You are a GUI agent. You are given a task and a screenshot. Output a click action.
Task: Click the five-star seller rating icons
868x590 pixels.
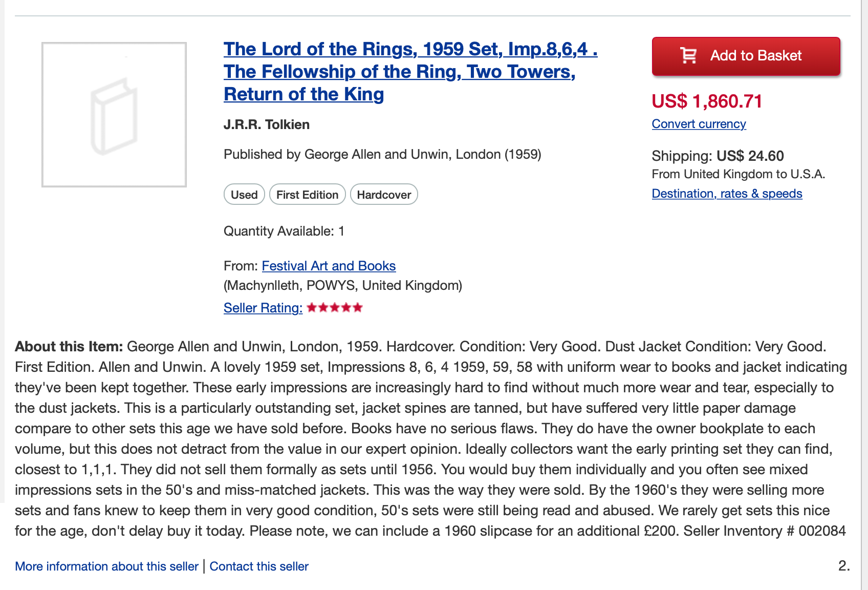pos(335,307)
